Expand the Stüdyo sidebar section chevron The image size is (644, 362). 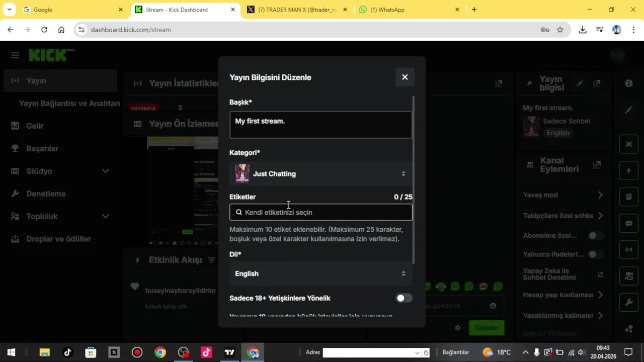pyautogui.click(x=105, y=171)
